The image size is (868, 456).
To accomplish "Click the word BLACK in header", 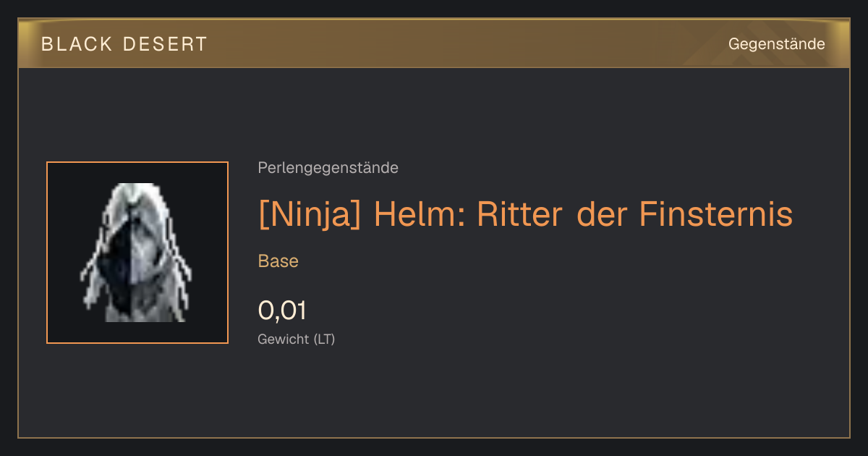I will [x=77, y=44].
